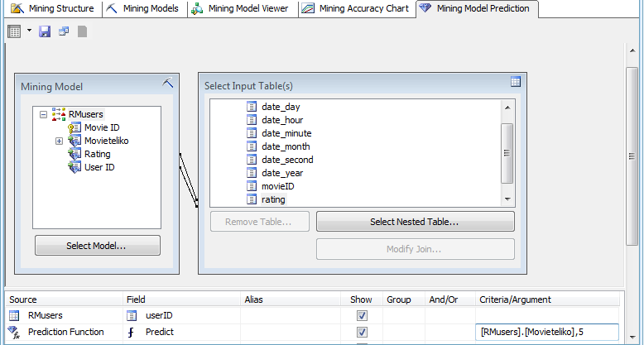Click the User ID column icon in the model tree

coord(74,168)
